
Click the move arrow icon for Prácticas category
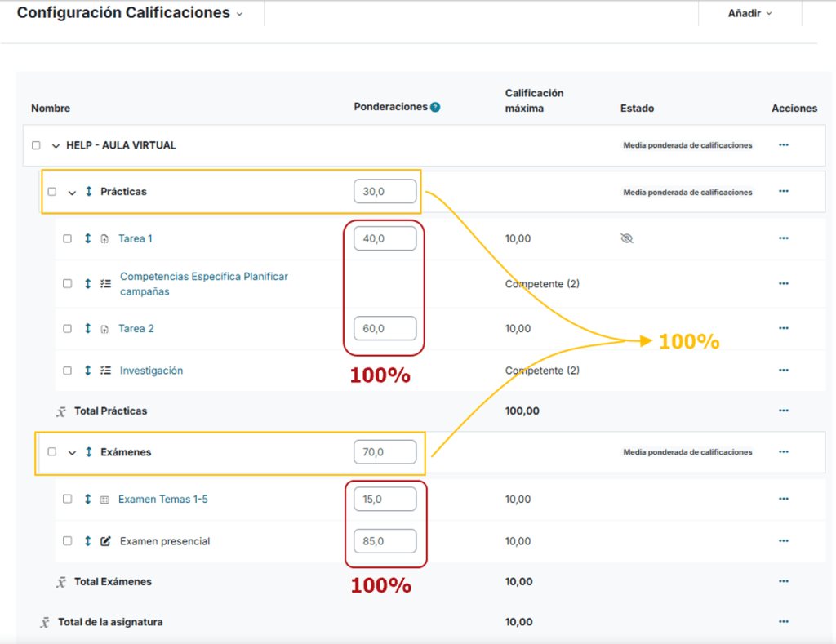pyautogui.click(x=89, y=191)
